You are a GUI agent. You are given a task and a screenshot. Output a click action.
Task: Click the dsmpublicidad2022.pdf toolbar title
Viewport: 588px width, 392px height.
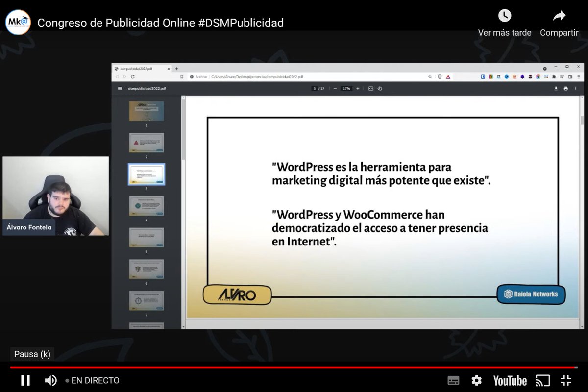147,89
